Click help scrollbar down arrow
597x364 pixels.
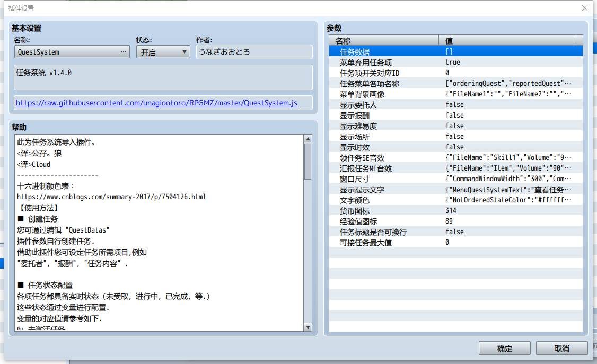308,327
